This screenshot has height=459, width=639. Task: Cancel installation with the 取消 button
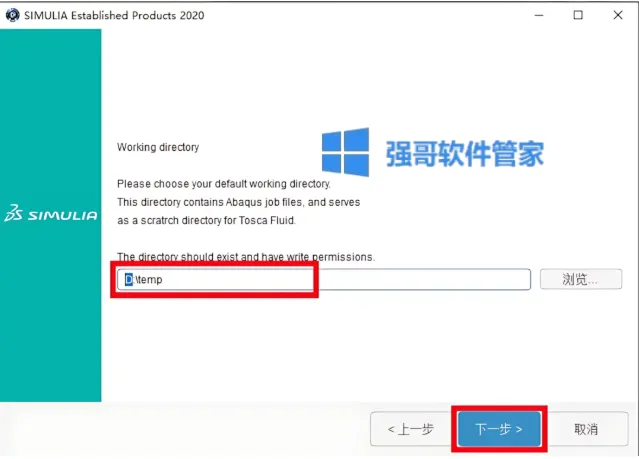[x=586, y=429]
